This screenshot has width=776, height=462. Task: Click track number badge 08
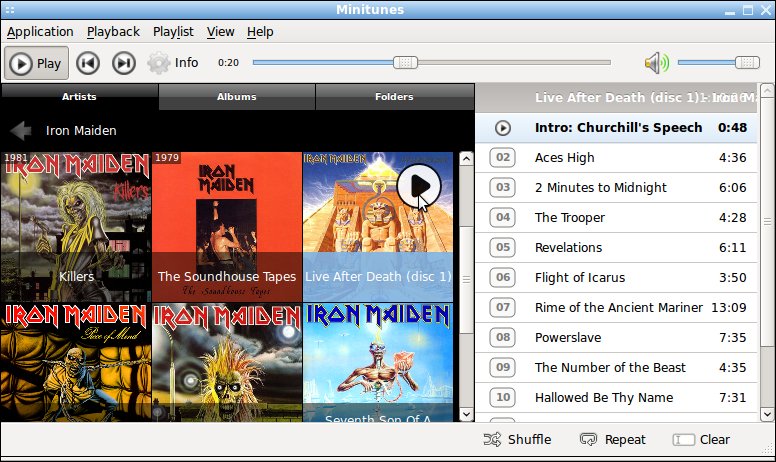[502, 337]
